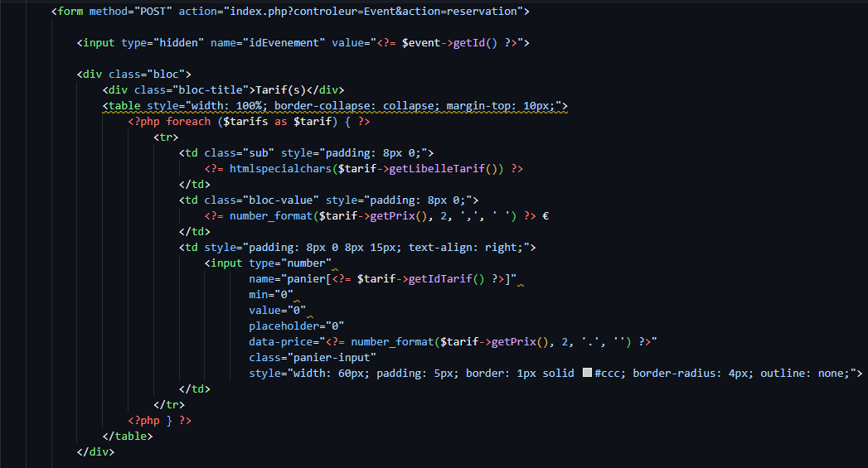Click the color swatch next to #ccc

click(587, 373)
